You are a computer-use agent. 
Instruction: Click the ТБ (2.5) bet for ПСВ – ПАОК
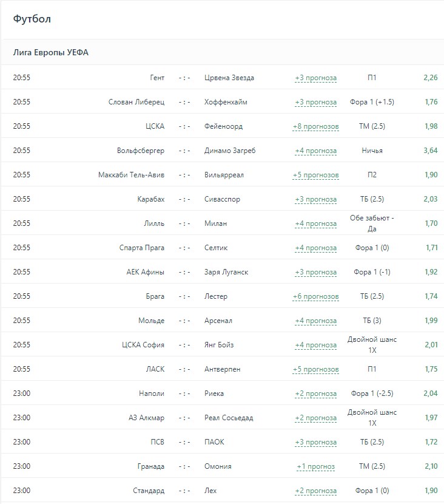tap(372, 442)
